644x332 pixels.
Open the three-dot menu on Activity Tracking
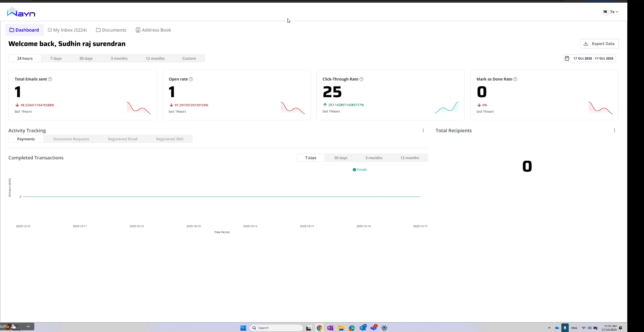[x=423, y=130]
